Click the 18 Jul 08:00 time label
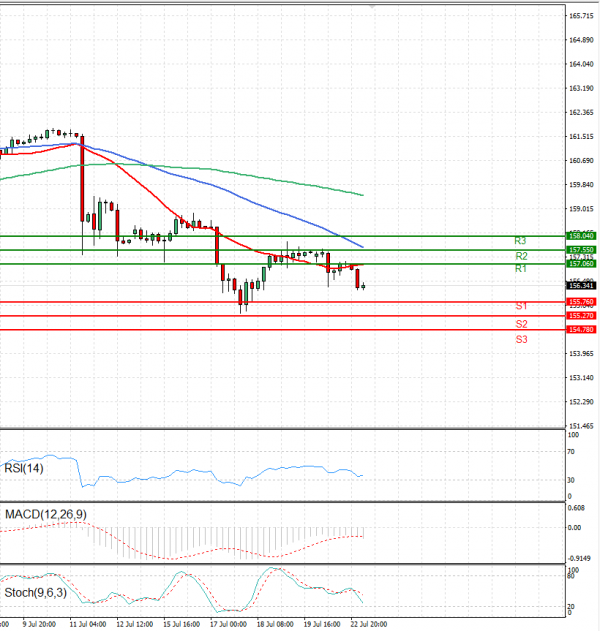Image resolution: width=600 pixels, height=631 pixels. (275, 624)
